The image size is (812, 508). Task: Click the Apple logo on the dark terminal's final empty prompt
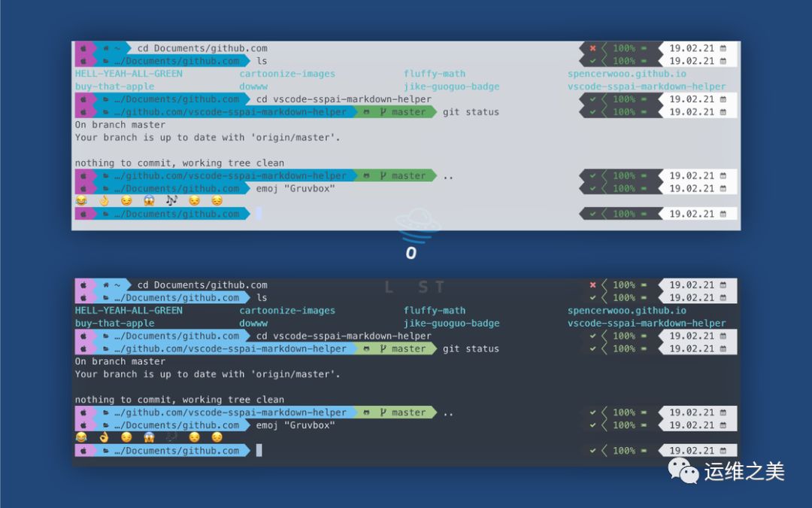tap(83, 451)
